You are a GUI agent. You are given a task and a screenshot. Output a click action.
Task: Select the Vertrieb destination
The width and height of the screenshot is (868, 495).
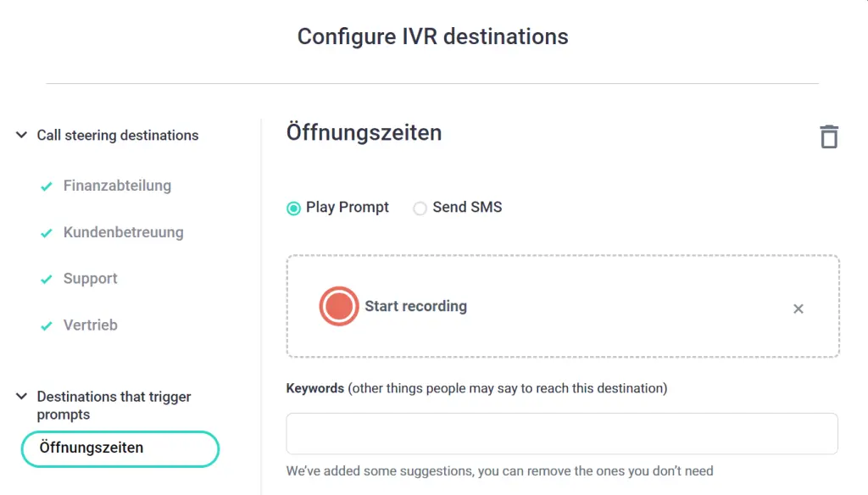pyautogui.click(x=90, y=325)
